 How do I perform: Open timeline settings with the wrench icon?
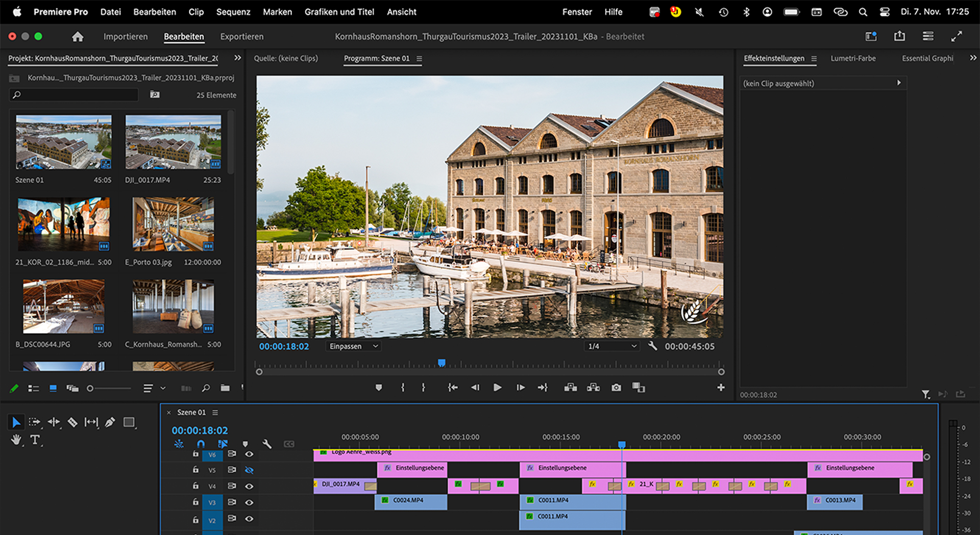click(267, 444)
